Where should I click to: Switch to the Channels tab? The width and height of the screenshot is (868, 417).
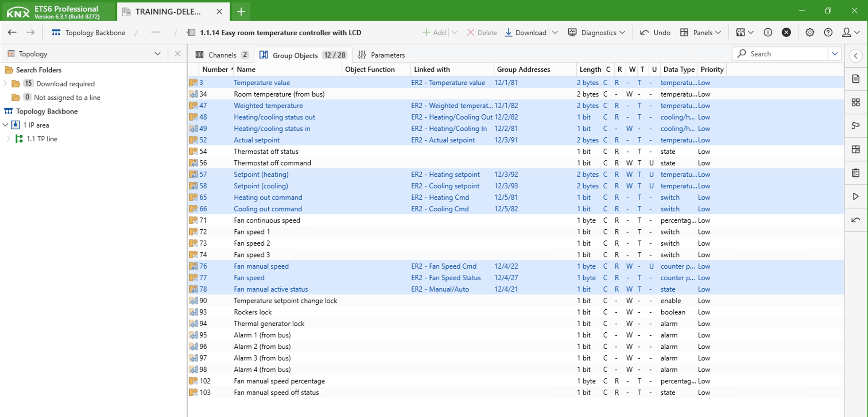point(222,55)
